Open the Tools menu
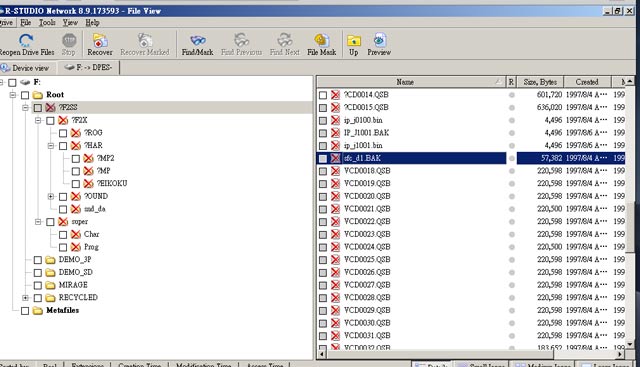The image size is (640, 367). pyautogui.click(x=47, y=22)
